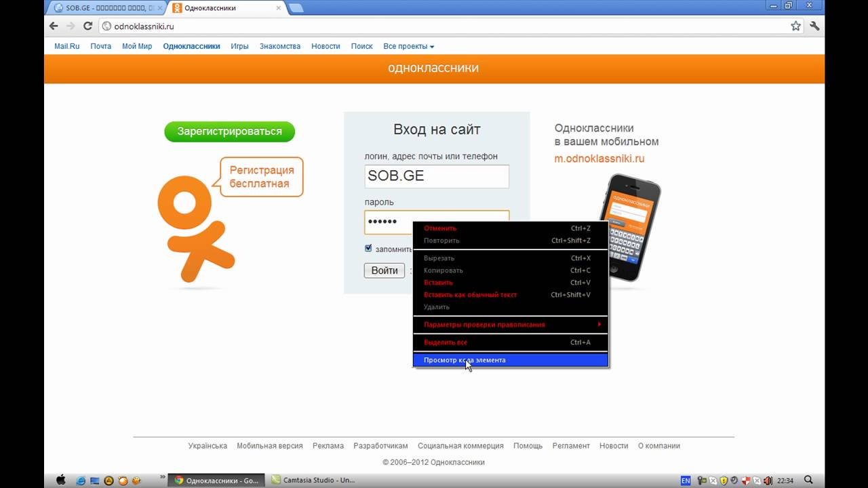The image size is (868, 488).
Task: Bookmark page with the star icon
Action: 796,26
